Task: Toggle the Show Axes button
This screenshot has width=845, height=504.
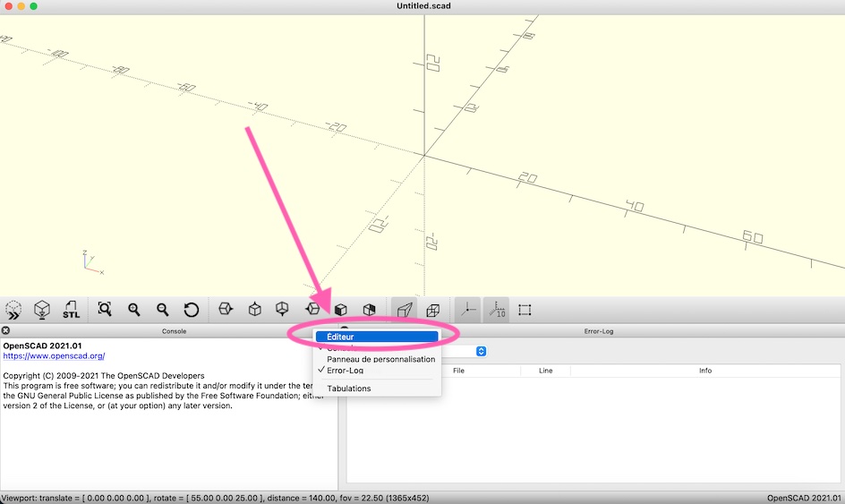Action: pyautogui.click(x=467, y=310)
